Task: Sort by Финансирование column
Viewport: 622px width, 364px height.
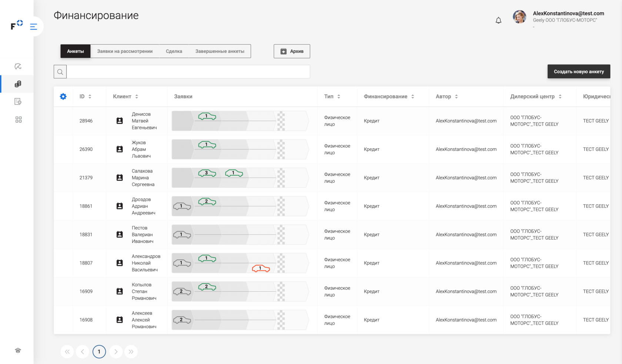Action: 412,97
